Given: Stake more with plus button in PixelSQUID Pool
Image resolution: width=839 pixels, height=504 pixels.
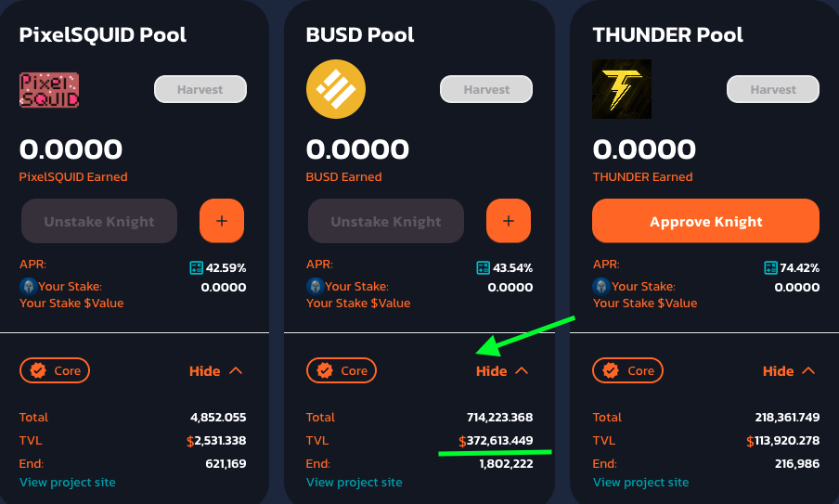Looking at the screenshot, I should pyautogui.click(x=222, y=221).
